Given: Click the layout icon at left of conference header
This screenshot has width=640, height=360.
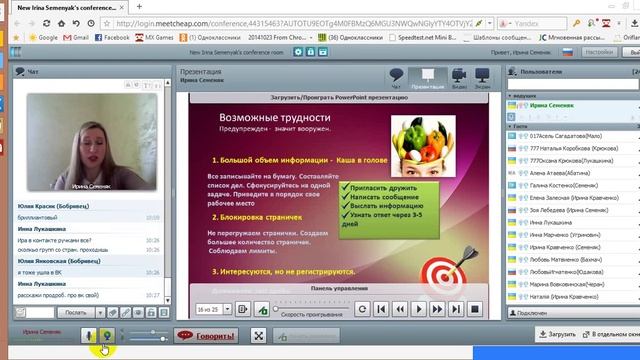Looking at the screenshot, I should pos(16,52).
